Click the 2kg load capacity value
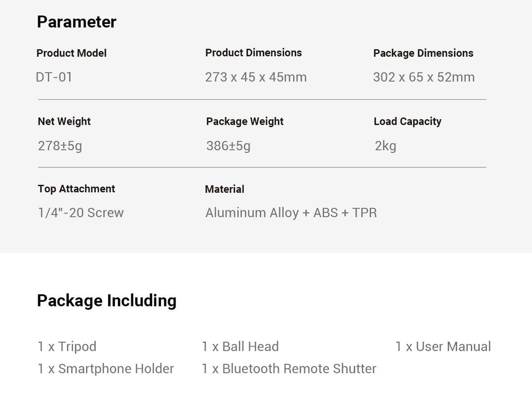 pyautogui.click(x=385, y=146)
